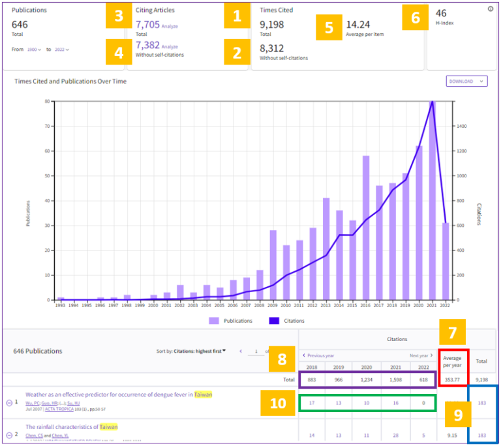501x448 pixels.
Task: Open author Wu, PC profile link
Action: pos(33,403)
